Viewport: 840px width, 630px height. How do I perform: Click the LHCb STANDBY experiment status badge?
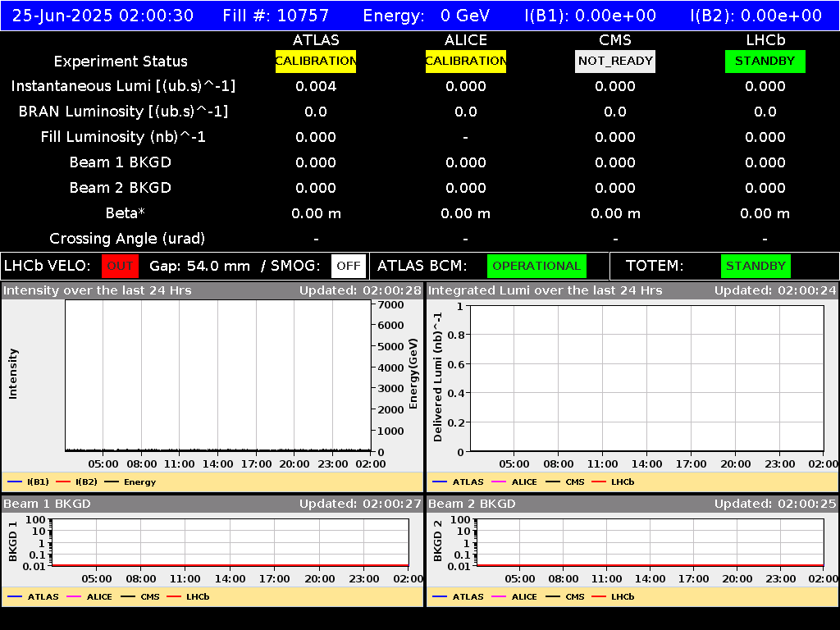[765, 61]
